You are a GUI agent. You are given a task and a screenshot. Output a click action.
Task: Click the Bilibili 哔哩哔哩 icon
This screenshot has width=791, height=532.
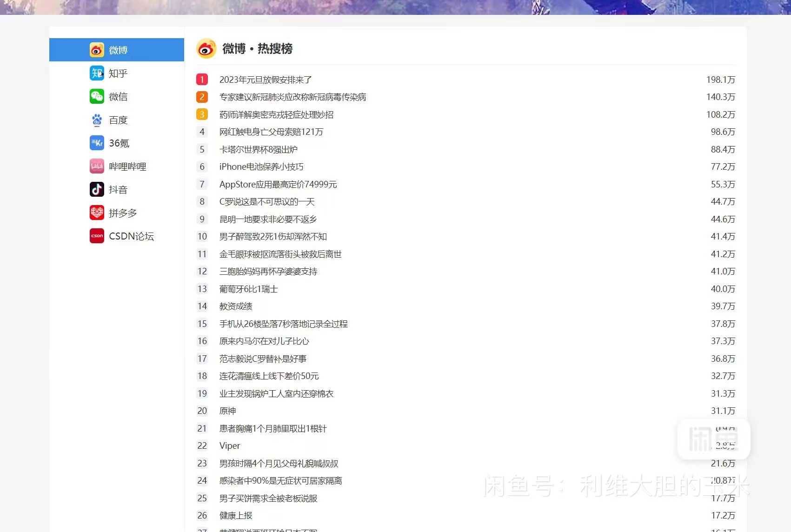pyautogui.click(x=97, y=166)
